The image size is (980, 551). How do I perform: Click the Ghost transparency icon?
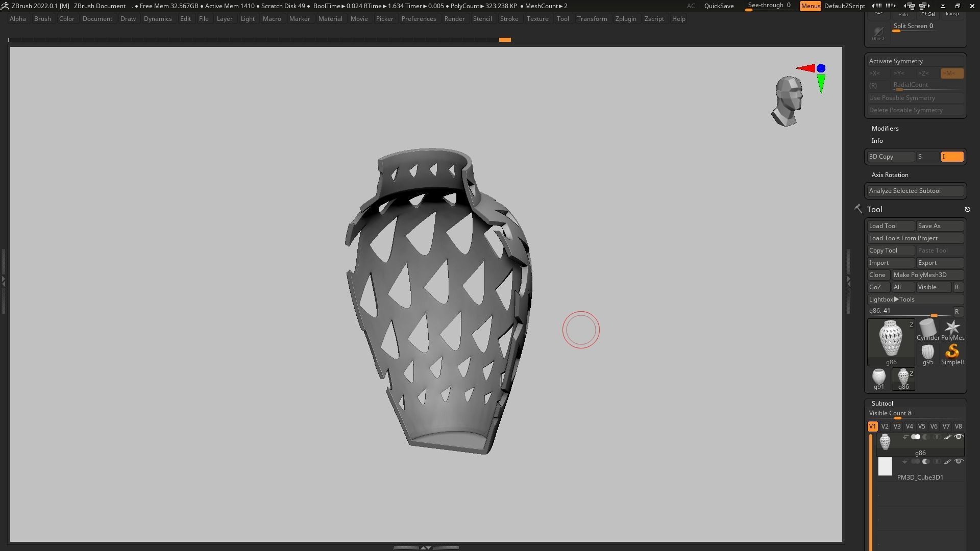coord(878,33)
